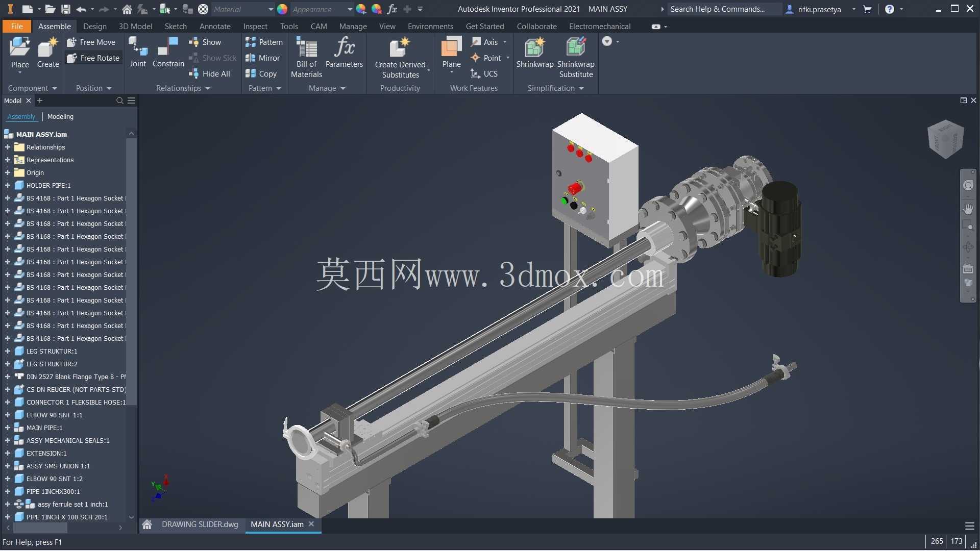Click the Save icon in quick access toolbar

coord(66,9)
